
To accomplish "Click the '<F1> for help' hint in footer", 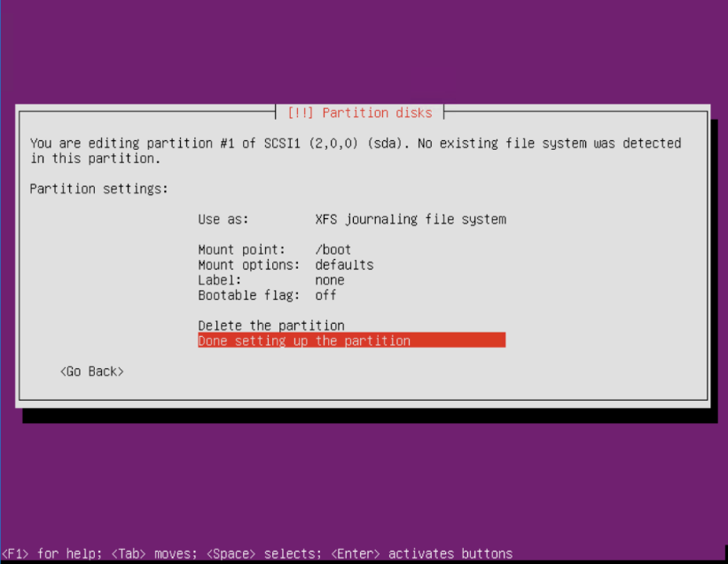I will 51,553.
